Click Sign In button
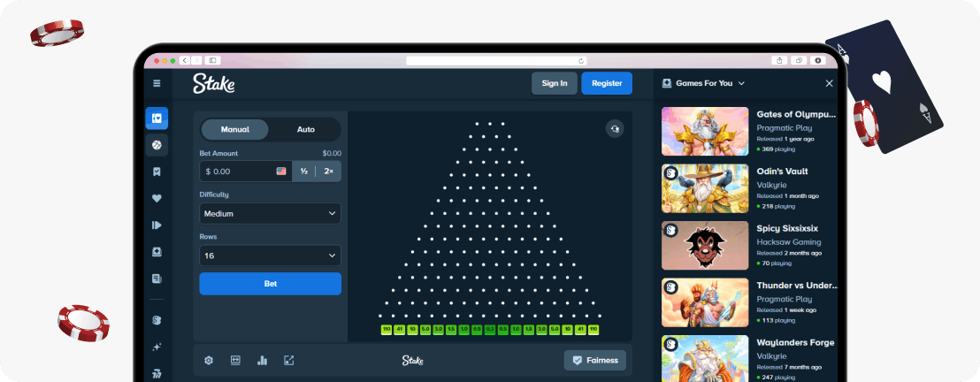980x382 pixels. click(x=555, y=83)
